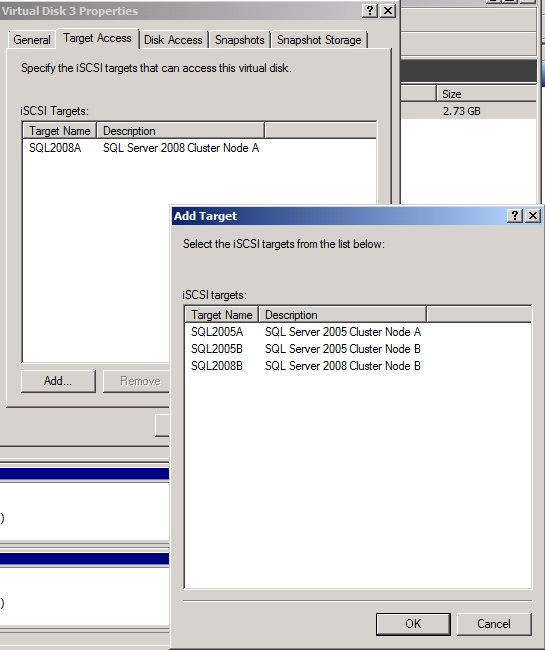This screenshot has height=650, width=545.
Task: Click the Remove button in Virtual Disk Properties
Action: (136, 381)
